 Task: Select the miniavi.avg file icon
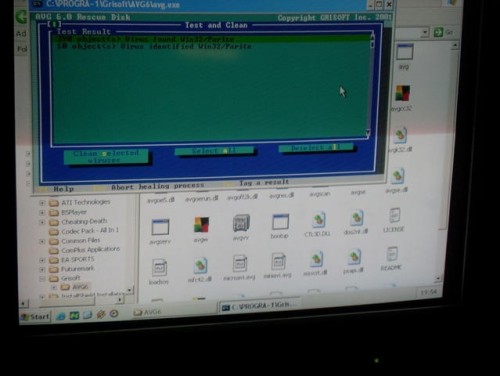click(278, 262)
